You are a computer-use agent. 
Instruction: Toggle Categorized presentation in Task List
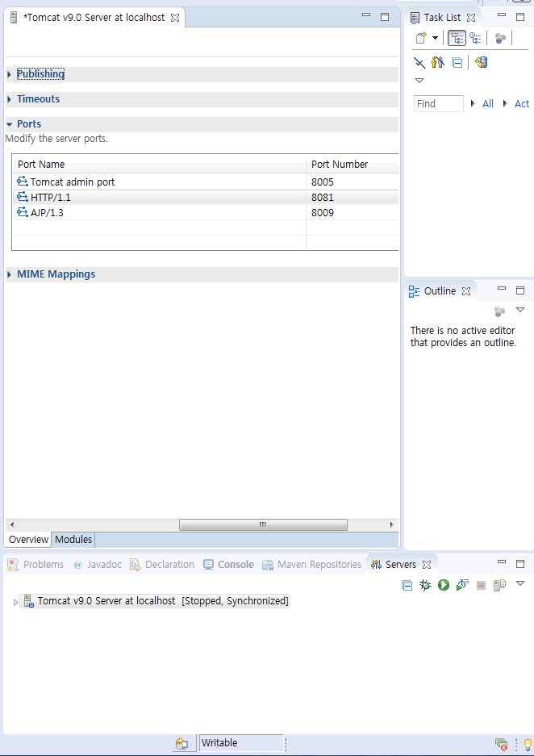[457, 38]
